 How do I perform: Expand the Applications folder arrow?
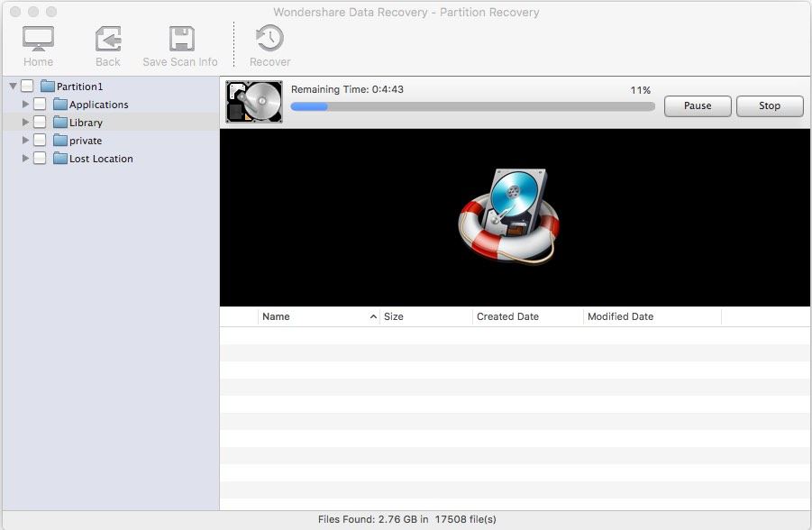(25, 105)
